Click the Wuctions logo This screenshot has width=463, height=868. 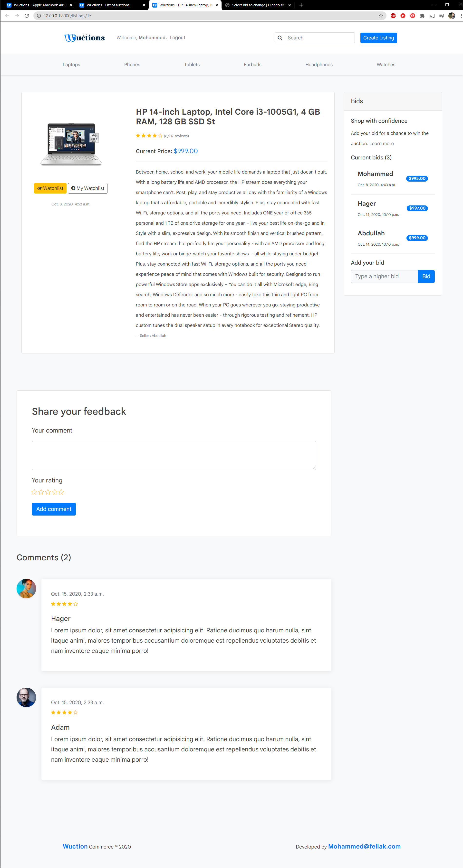(84, 38)
